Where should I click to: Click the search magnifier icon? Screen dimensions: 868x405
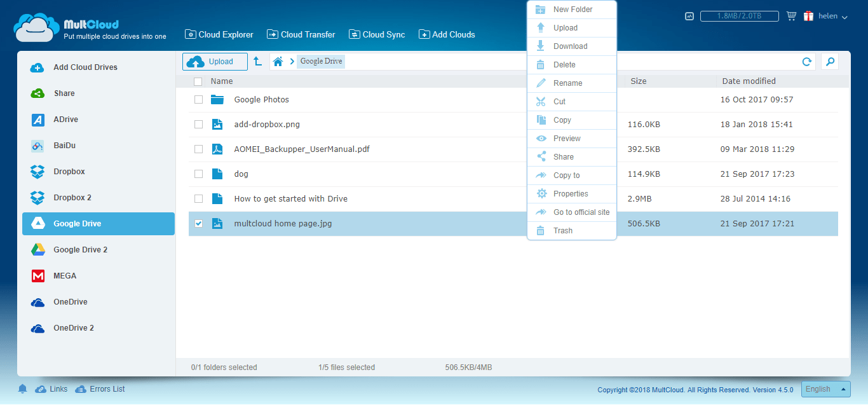click(829, 61)
